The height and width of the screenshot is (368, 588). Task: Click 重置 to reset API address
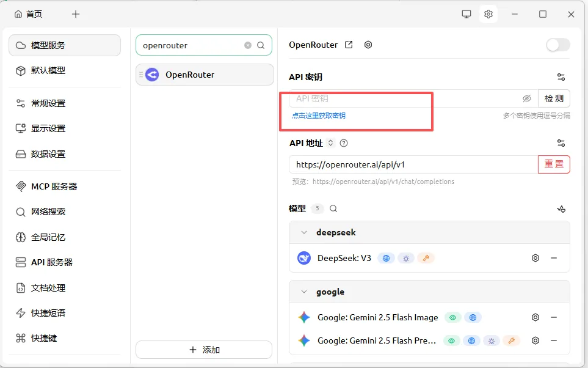(554, 164)
